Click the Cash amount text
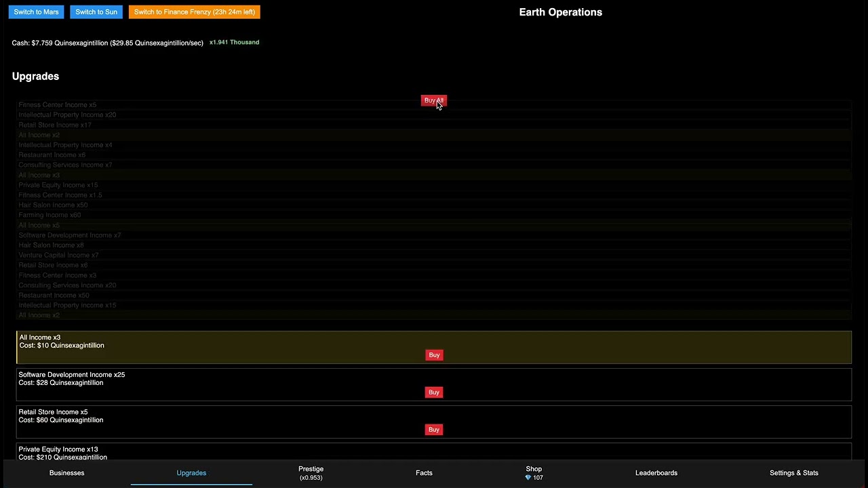The width and height of the screenshot is (868, 488). 107,43
